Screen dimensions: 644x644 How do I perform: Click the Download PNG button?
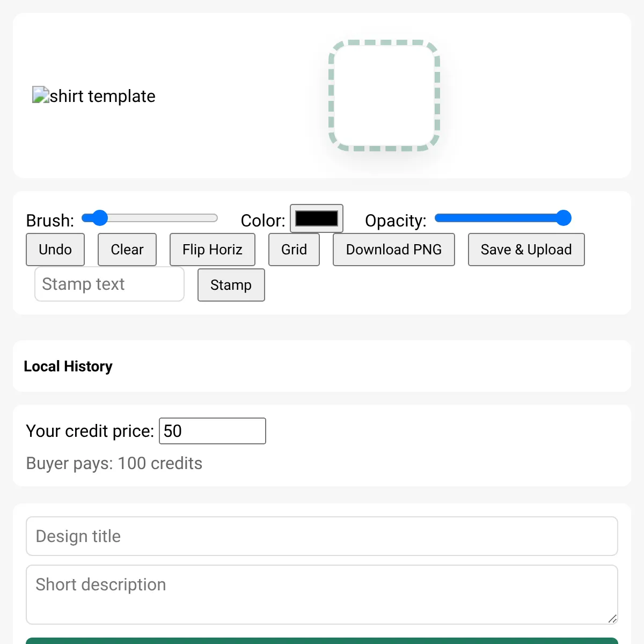[x=393, y=250]
